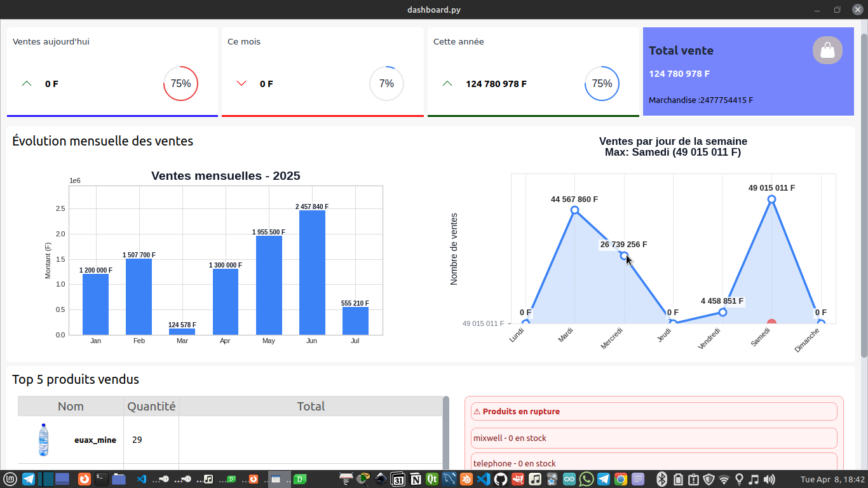868x488 pixels.
Task: Click the green up arrow in Ventes aujourd'hui
Action: pyautogui.click(x=27, y=84)
